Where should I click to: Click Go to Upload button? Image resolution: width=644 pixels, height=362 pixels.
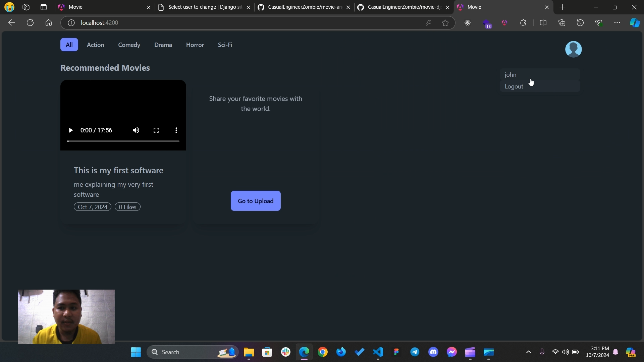[256, 201]
